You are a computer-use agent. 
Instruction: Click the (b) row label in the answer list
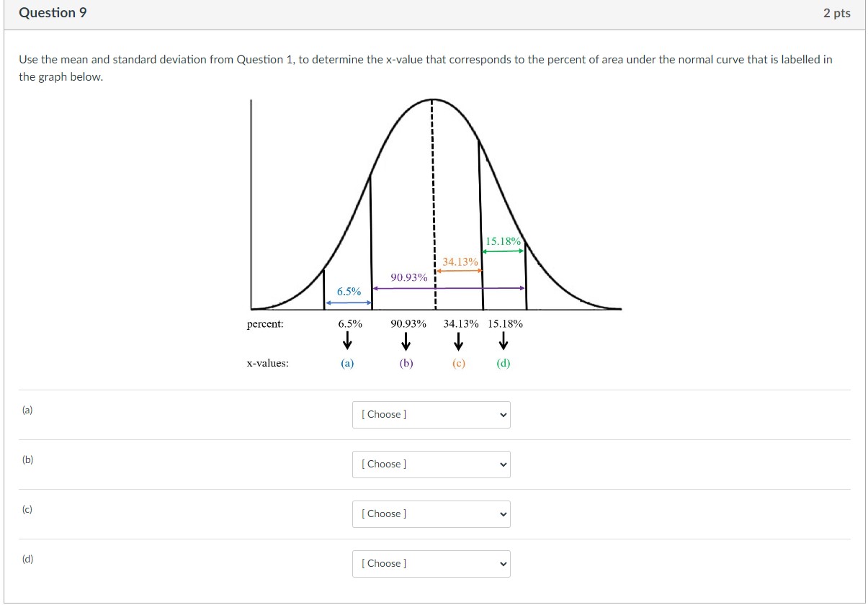27,460
